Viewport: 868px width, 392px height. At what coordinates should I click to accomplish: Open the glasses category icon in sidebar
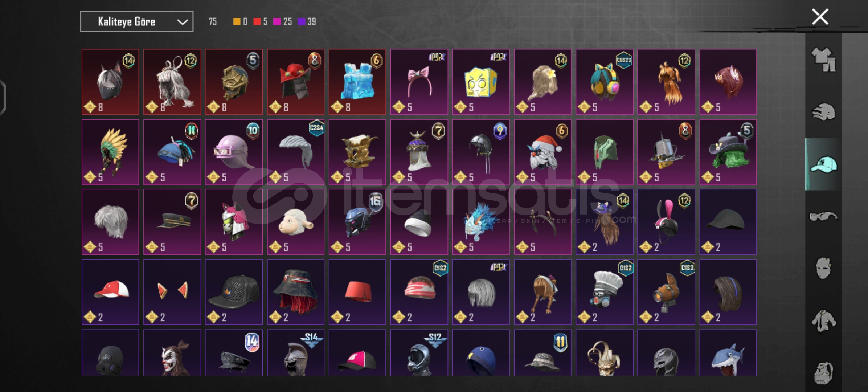coord(823,217)
